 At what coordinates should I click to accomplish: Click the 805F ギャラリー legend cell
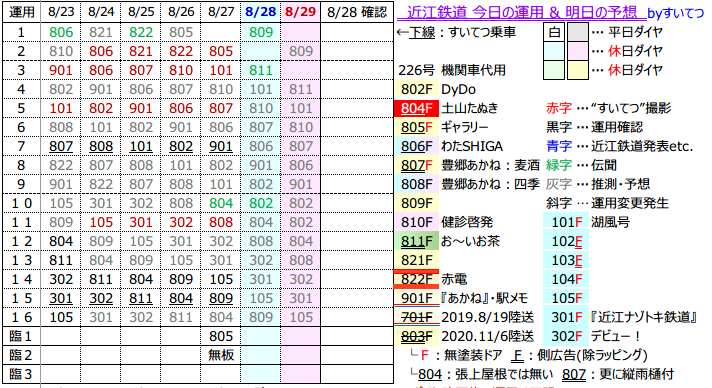tap(416, 127)
